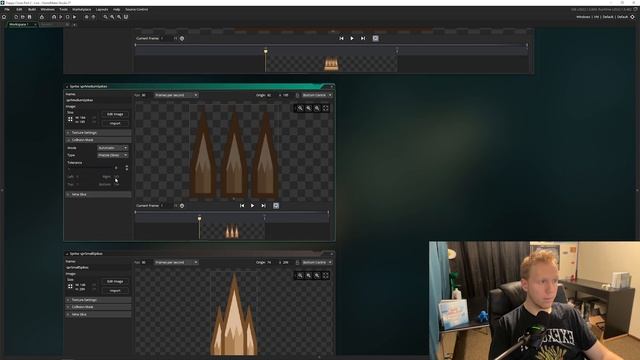This screenshot has height=360, width=640.
Task: Click the sprMediumSpikes timeline playhead marker
Action: coord(199,219)
